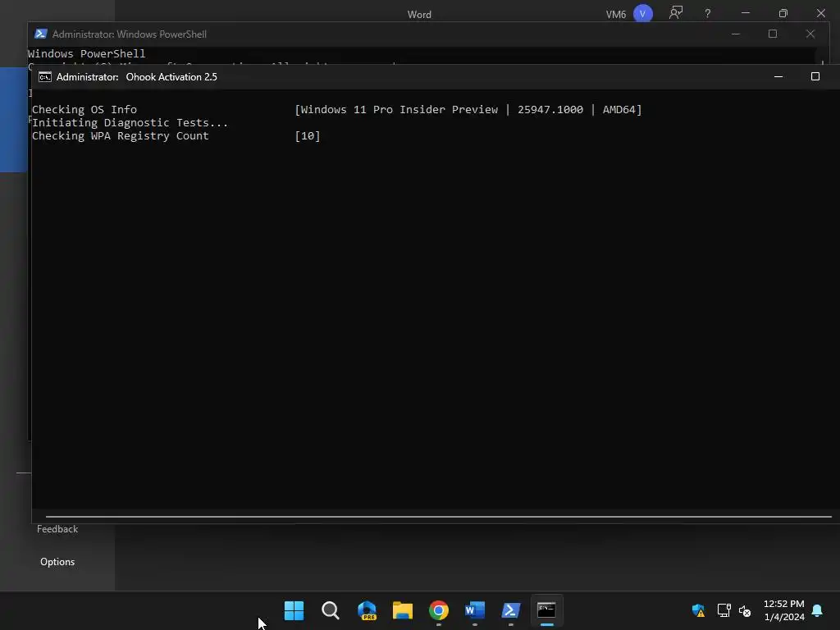Viewport: 840px width, 630px height.
Task: Switch to Google Chrome on taskbar
Action: pyautogui.click(x=438, y=610)
